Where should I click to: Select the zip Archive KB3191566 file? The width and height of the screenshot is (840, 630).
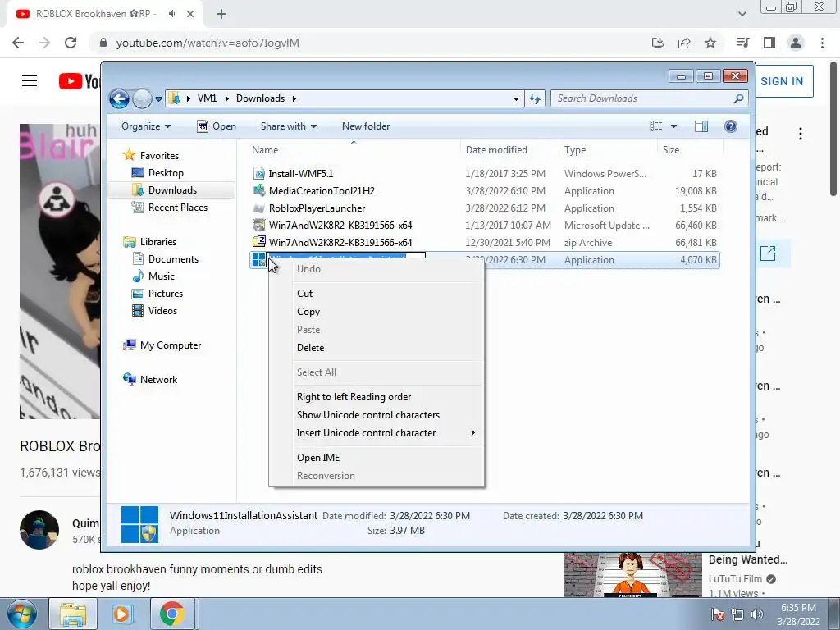pyautogui.click(x=484, y=243)
